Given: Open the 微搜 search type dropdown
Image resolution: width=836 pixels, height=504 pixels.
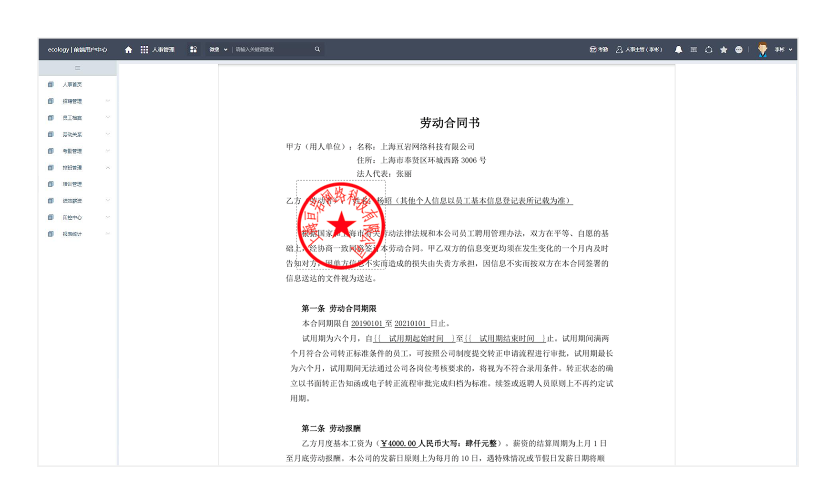Looking at the screenshot, I should click(x=218, y=50).
